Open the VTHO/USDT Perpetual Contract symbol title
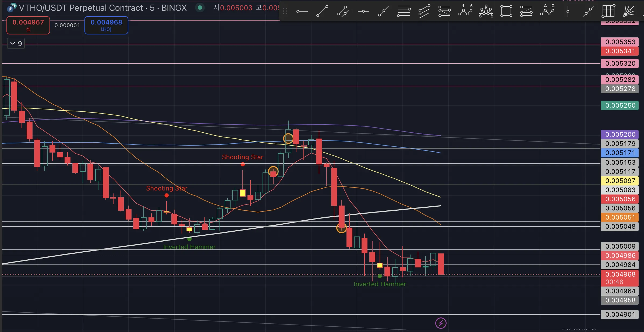This screenshot has height=332, width=644. point(103,8)
